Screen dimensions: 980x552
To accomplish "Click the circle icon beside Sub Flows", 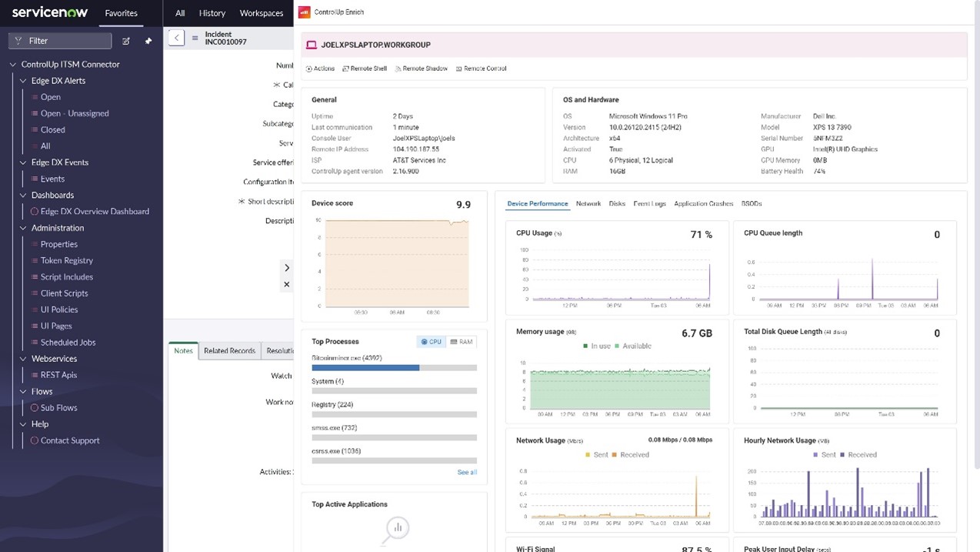I will [x=34, y=407].
